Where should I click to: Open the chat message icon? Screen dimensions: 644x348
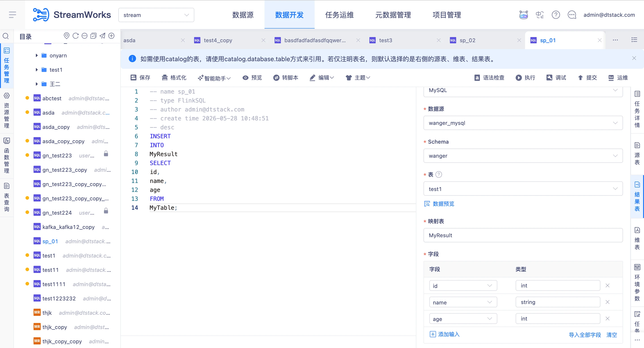tap(572, 15)
